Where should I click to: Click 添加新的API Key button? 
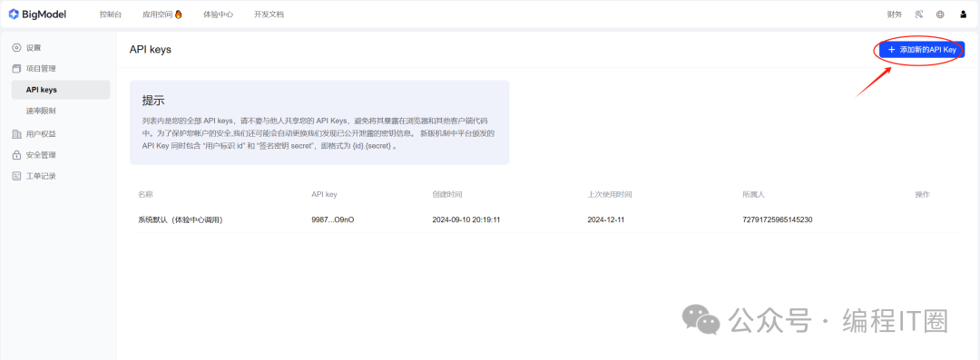[922, 49]
